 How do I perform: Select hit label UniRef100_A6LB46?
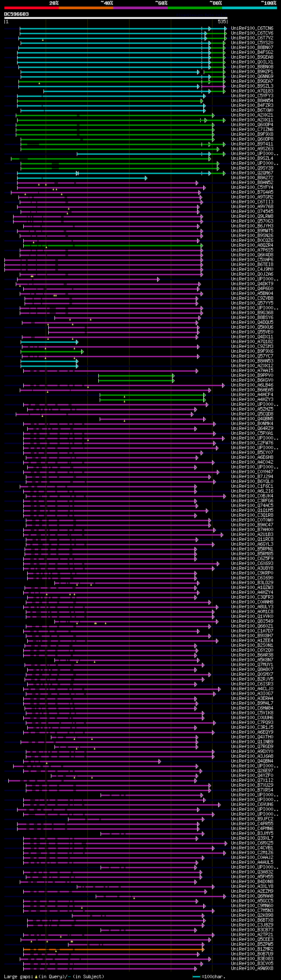(x=252, y=385)
